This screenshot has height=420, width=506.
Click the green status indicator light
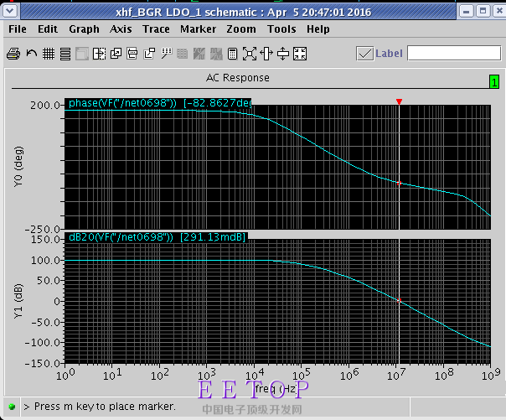12,407
